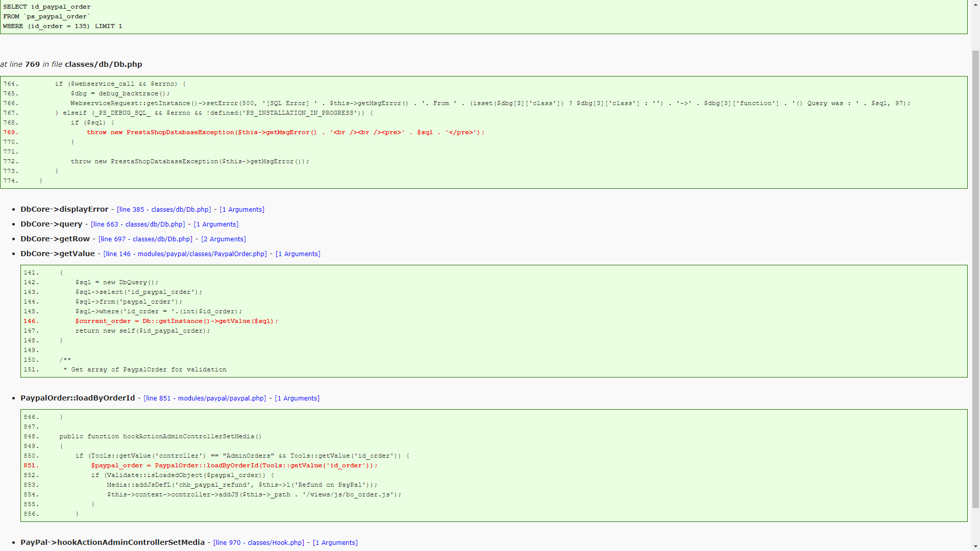The width and height of the screenshot is (980, 551).
Task: Toggle the line 851 modules/paypal/paypal.php link
Action: coord(205,398)
